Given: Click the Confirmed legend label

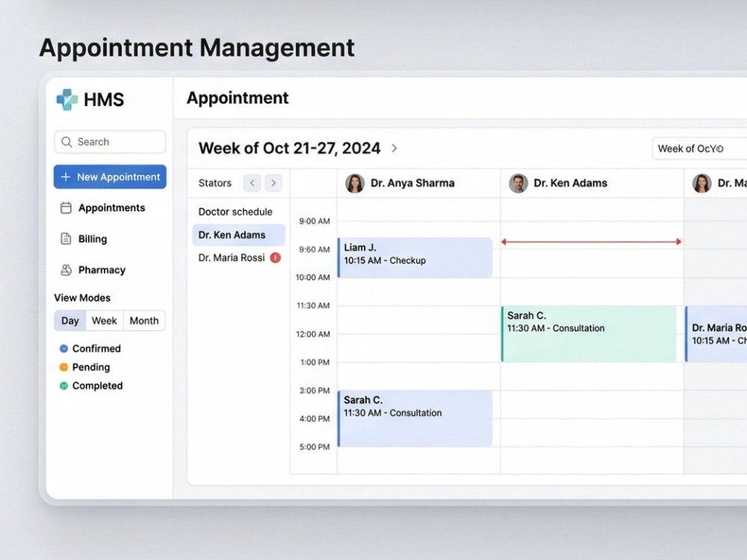Looking at the screenshot, I should point(96,349).
